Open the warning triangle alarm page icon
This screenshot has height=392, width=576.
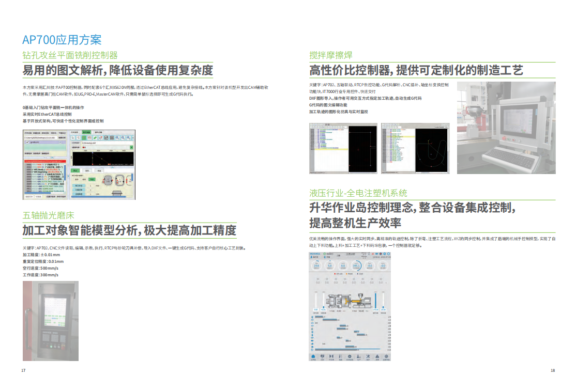coord(376,357)
